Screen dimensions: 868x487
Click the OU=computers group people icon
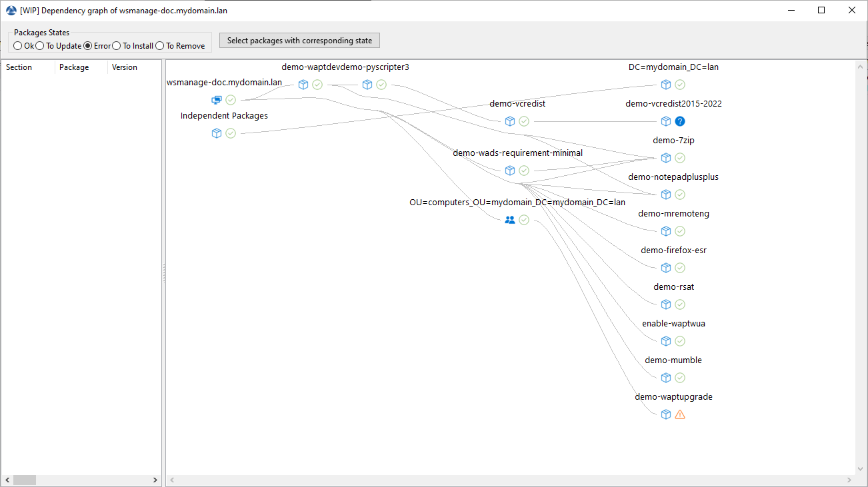pos(509,220)
